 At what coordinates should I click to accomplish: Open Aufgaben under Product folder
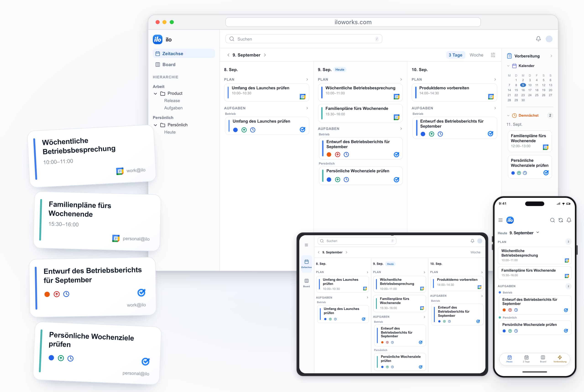pyautogui.click(x=173, y=108)
